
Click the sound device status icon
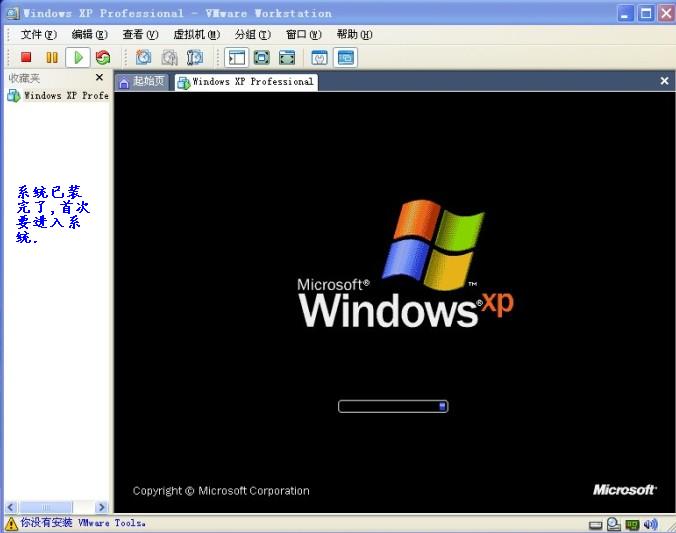tap(651, 524)
